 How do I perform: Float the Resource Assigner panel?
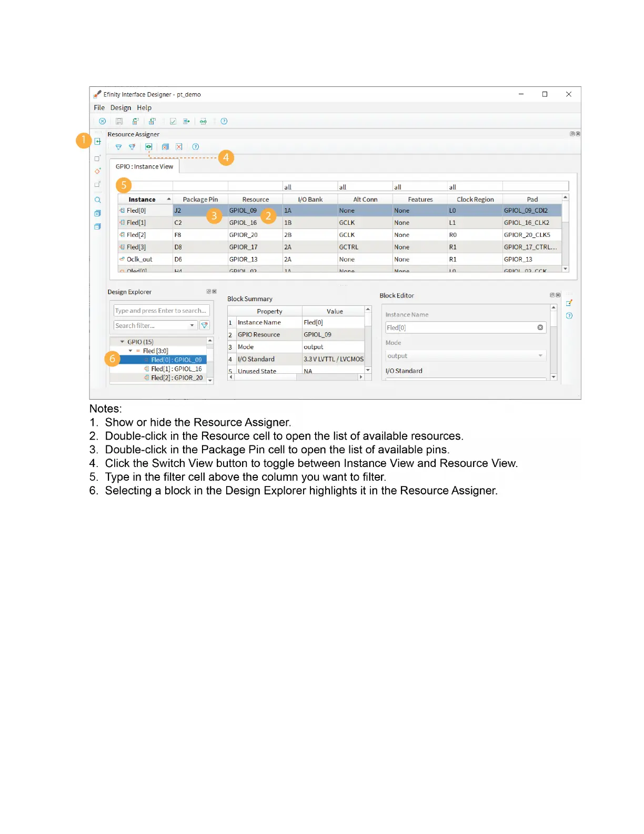pyautogui.click(x=572, y=134)
